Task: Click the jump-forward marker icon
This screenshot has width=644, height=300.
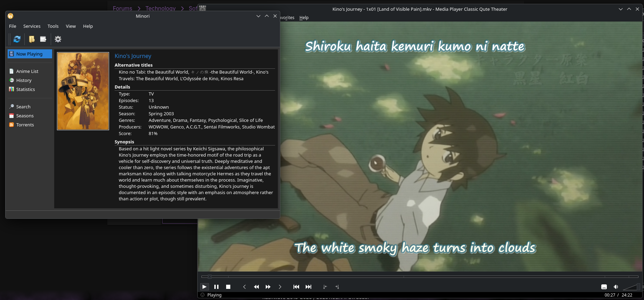Action: pyautogui.click(x=337, y=287)
